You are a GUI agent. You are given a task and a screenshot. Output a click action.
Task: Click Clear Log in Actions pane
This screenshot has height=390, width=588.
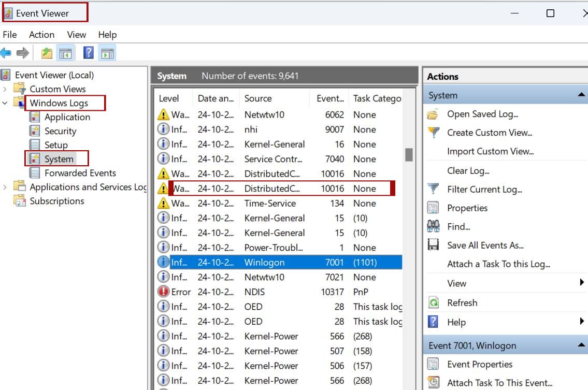point(468,170)
